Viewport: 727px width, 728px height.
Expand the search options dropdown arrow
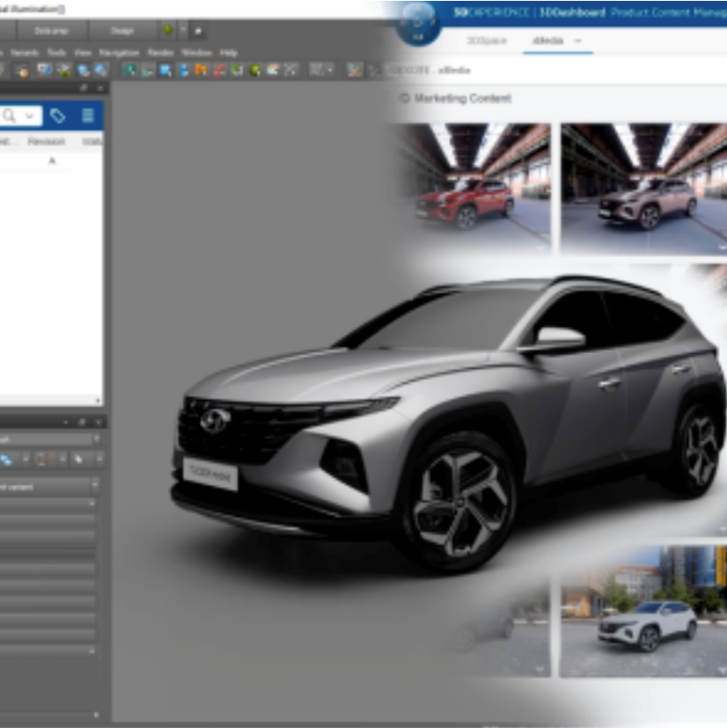[30, 116]
